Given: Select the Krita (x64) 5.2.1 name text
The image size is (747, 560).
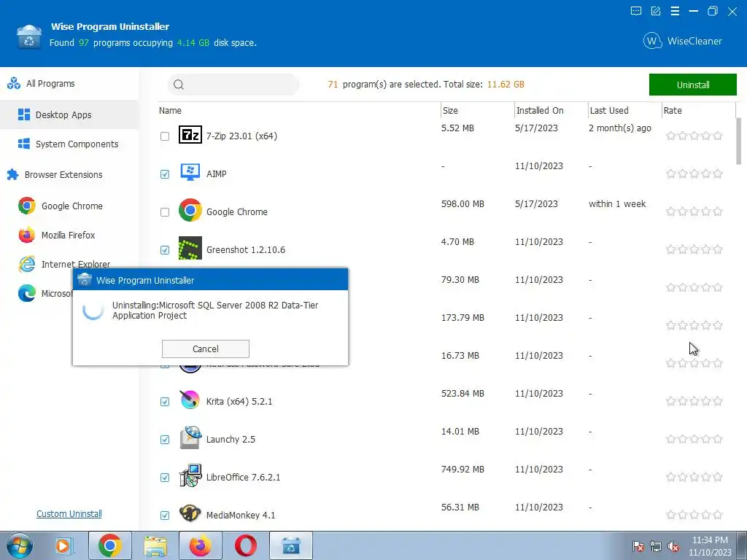Looking at the screenshot, I should [239, 402].
